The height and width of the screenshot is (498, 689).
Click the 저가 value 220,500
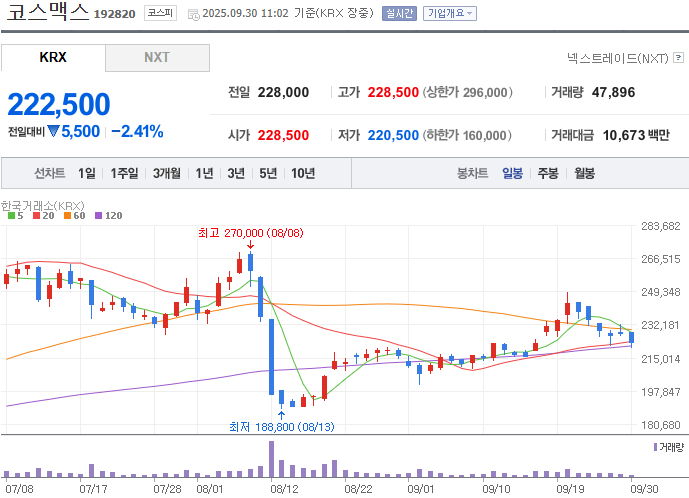click(393, 135)
